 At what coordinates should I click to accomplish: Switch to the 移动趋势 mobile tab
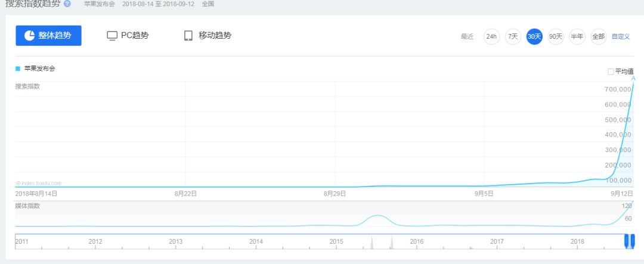click(x=208, y=36)
